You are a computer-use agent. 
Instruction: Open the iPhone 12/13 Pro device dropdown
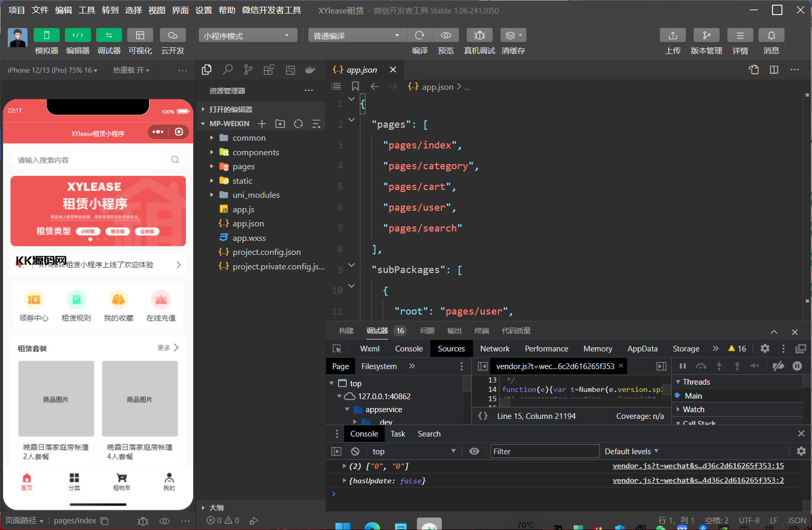click(x=52, y=70)
